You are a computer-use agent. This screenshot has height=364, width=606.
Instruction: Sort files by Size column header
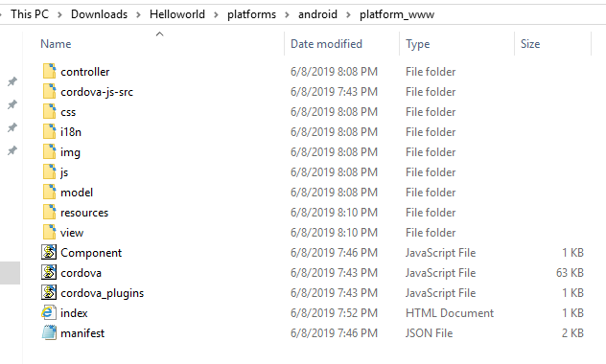(530, 44)
